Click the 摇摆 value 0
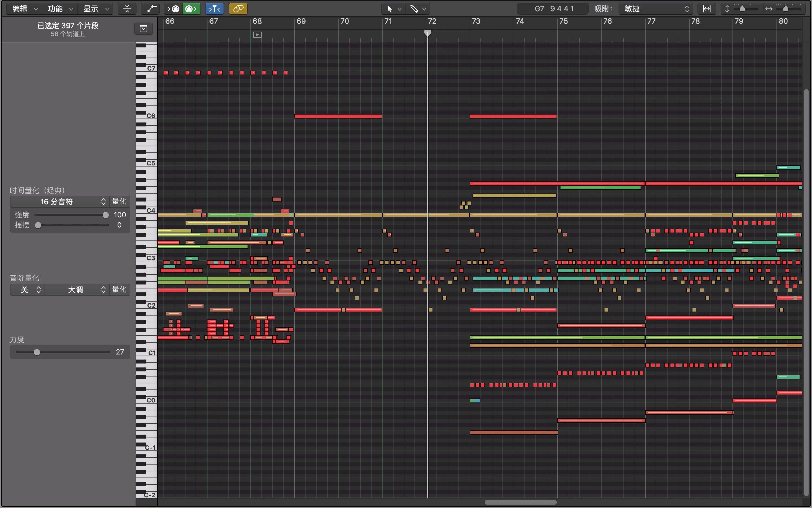Viewport: 812px width, 508px height. 119,225
